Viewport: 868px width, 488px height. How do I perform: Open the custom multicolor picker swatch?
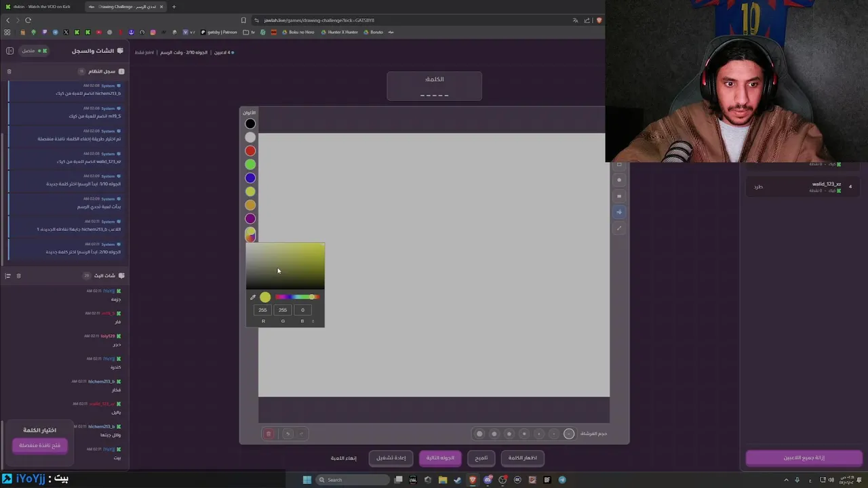(250, 234)
